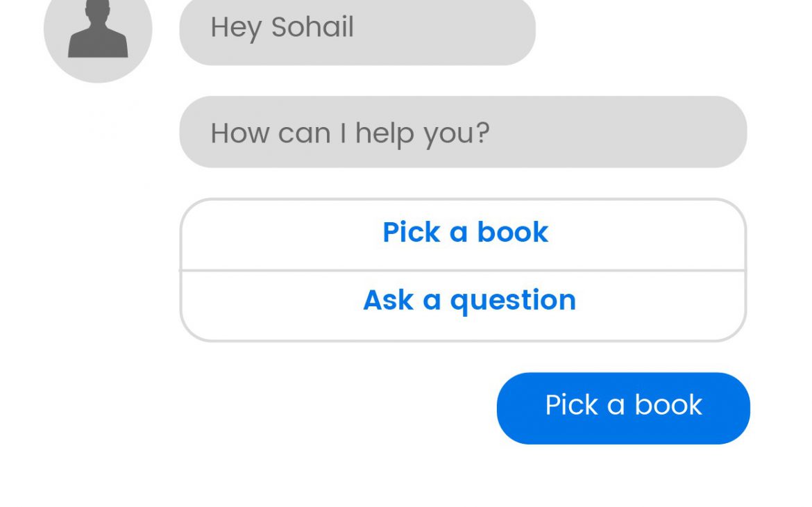Tap the top row of the options card

464,234
